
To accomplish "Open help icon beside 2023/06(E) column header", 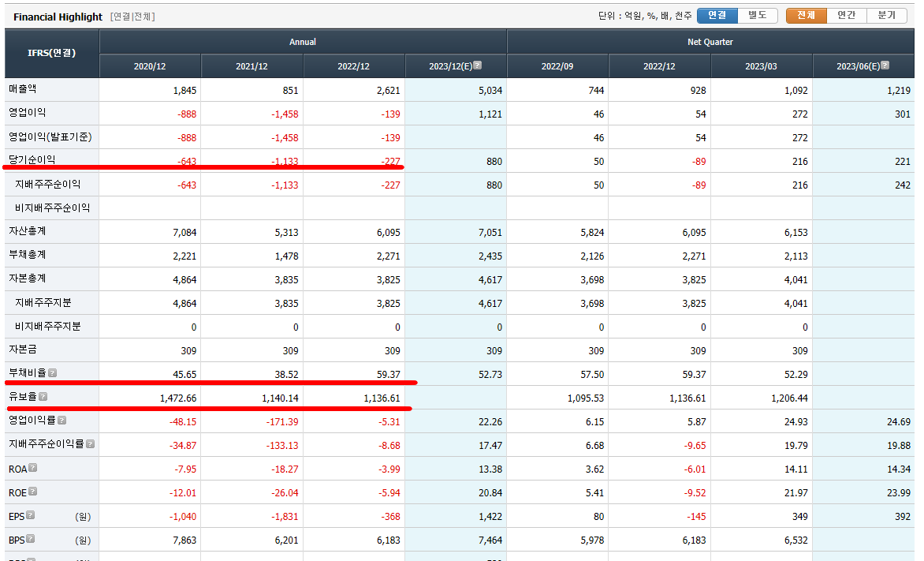I will 885,65.
